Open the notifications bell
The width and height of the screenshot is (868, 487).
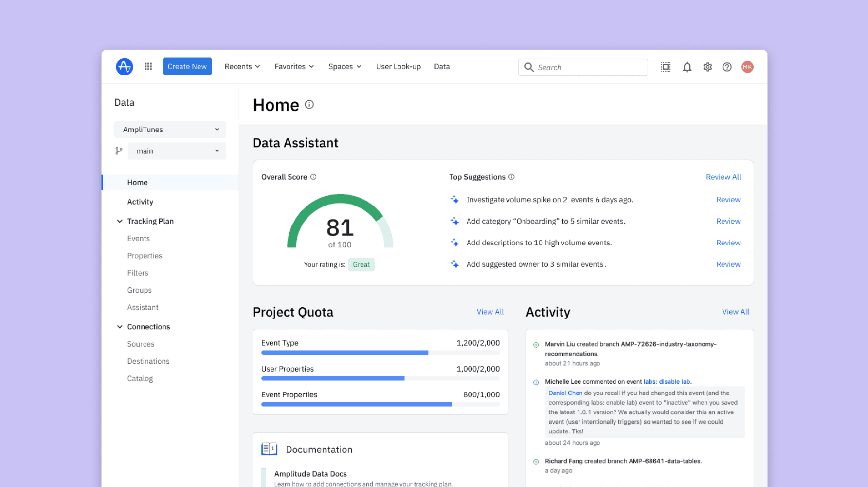[x=687, y=67]
